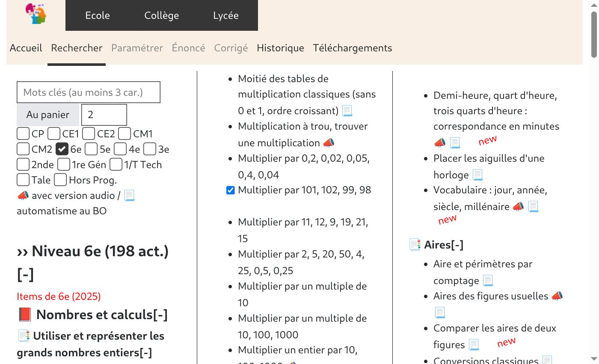
Task: Switch to the Historique tab
Action: pos(280,48)
